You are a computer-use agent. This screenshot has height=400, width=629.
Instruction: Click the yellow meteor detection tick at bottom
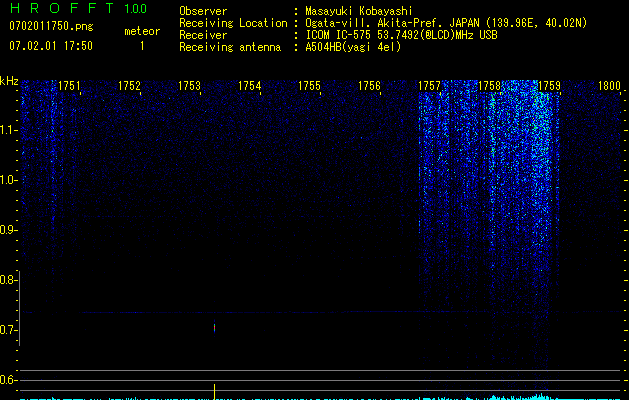pos(215,392)
